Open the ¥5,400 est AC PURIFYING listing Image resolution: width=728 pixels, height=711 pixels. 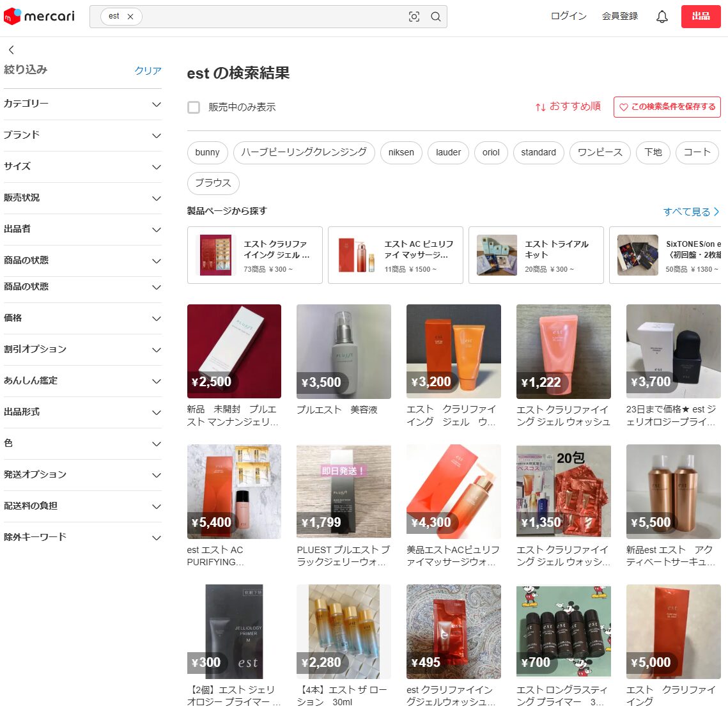coord(234,492)
